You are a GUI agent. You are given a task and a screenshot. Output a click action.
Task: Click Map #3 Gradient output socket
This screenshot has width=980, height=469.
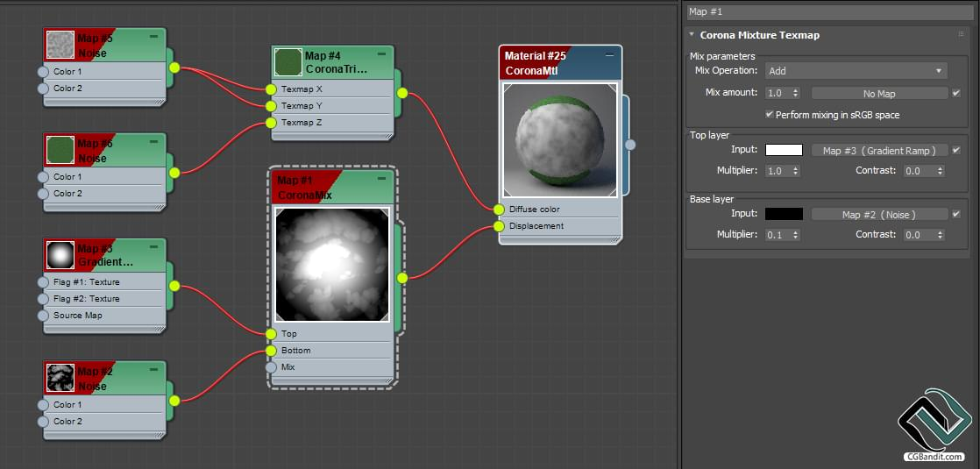click(174, 286)
